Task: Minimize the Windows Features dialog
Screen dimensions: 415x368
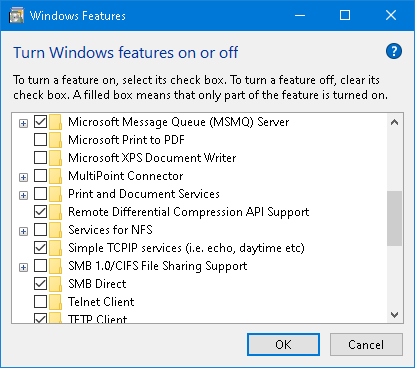Action: [300, 15]
